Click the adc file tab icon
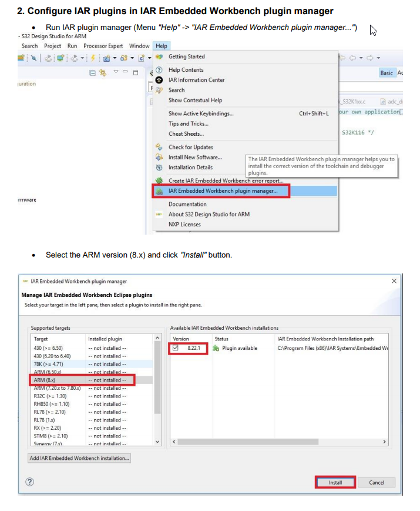This screenshot has width=420, height=511. pyautogui.click(x=383, y=102)
